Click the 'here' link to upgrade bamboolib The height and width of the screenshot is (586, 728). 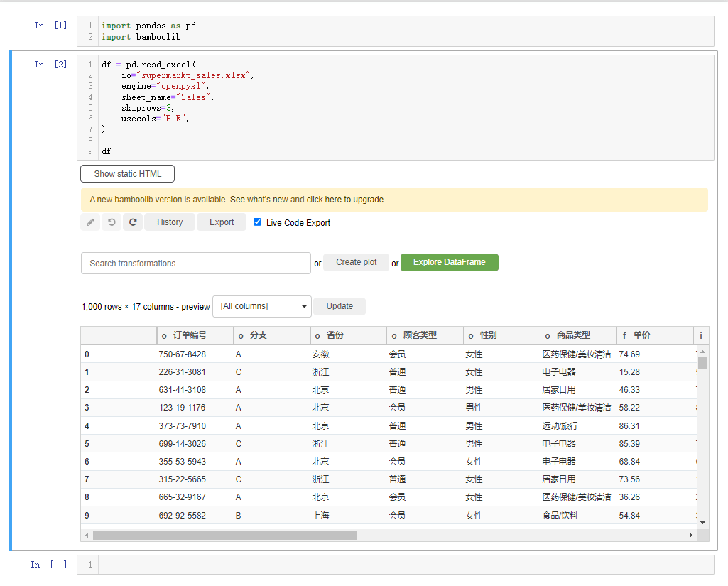(332, 200)
